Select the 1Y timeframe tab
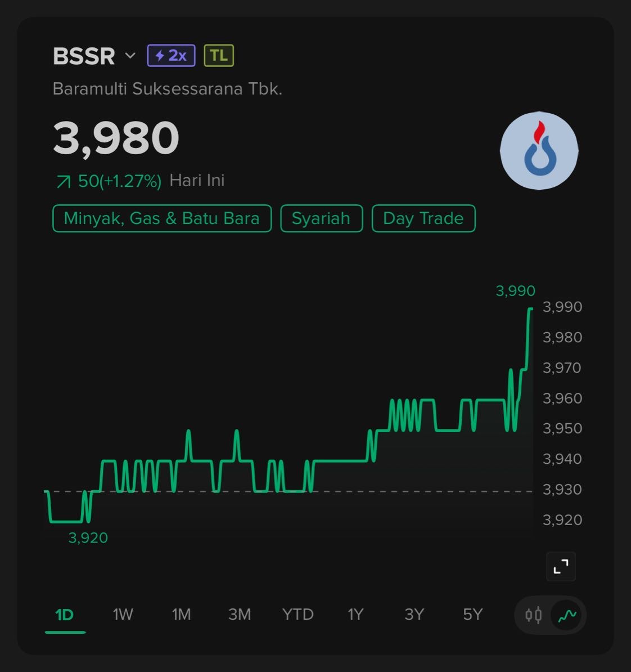The width and height of the screenshot is (631, 672). click(x=355, y=615)
